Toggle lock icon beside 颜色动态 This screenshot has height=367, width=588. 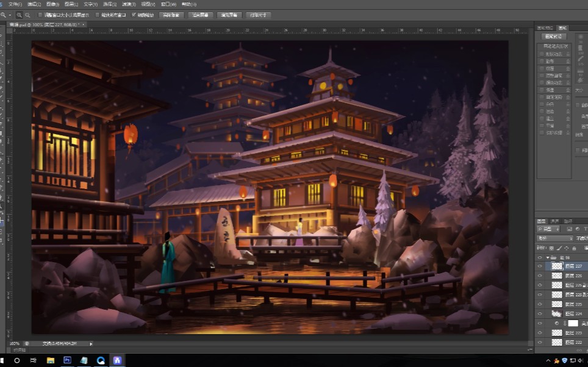tap(568, 82)
